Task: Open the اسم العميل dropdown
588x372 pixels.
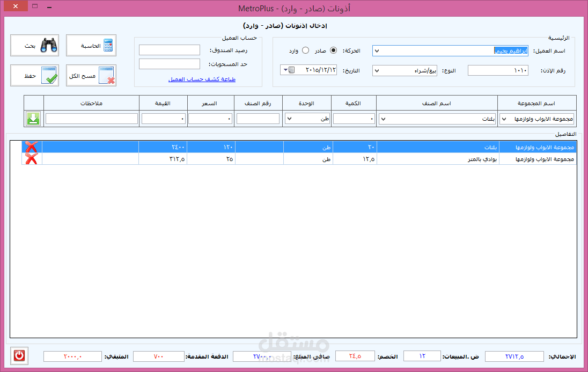Action: click(376, 50)
